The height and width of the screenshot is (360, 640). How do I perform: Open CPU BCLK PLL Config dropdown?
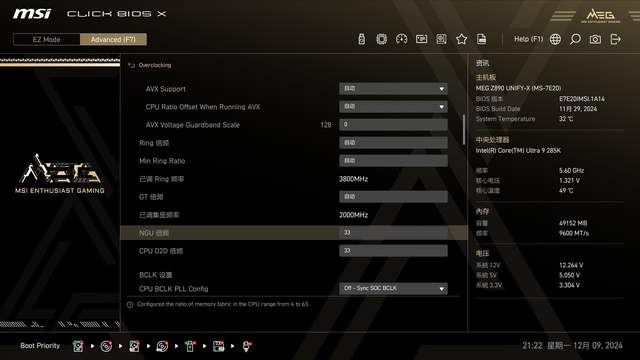pos(393,289)
